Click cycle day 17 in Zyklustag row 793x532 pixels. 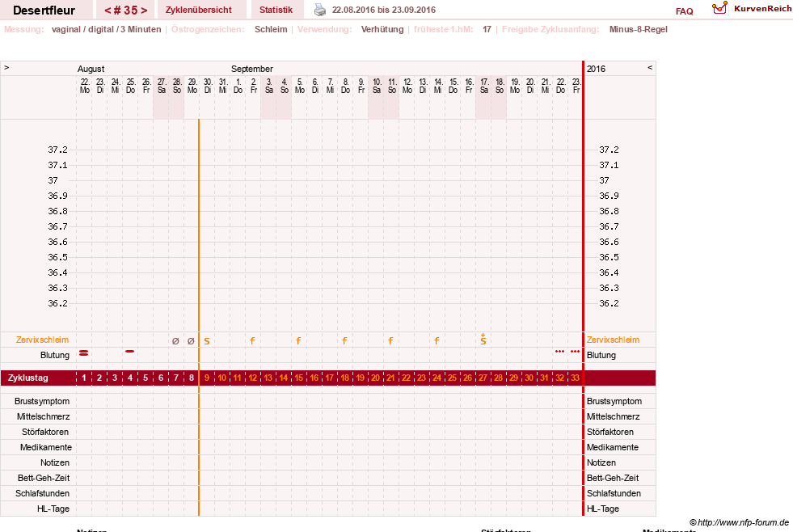tap(329, 378)
